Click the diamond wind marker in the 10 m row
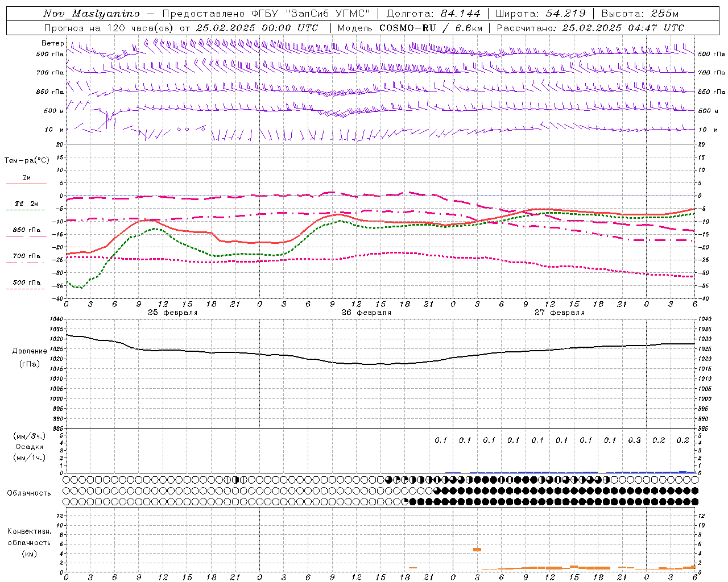This screenshot has width=728, height=582. pos(203,129)
